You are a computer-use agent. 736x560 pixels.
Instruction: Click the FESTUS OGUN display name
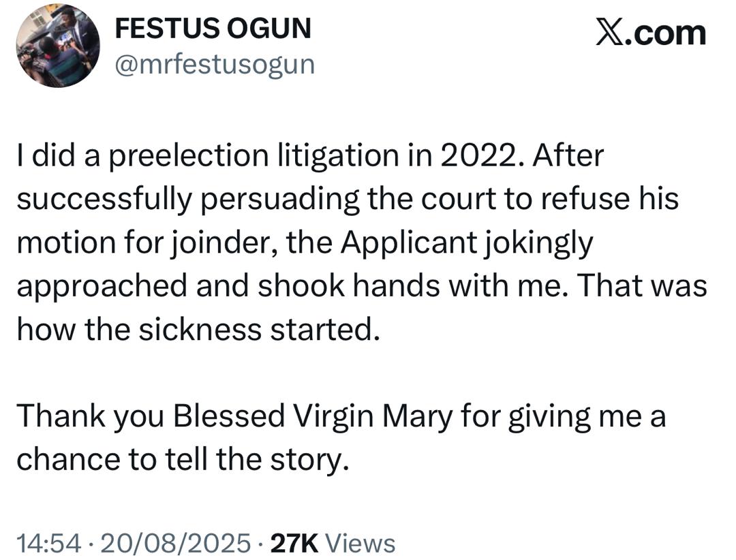pos(212,29)
